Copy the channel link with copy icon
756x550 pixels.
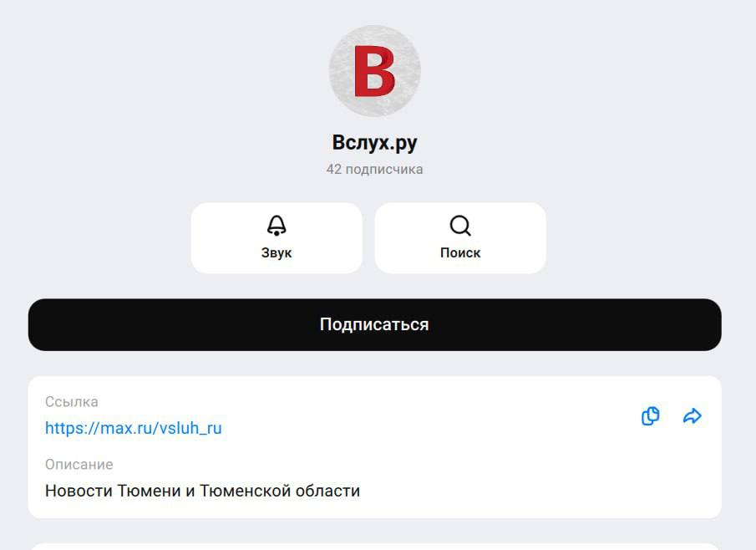click(651, 416)
